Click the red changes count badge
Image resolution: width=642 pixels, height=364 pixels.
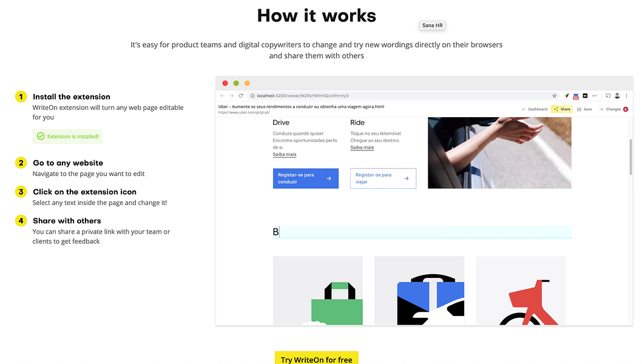tap(626, 109)
